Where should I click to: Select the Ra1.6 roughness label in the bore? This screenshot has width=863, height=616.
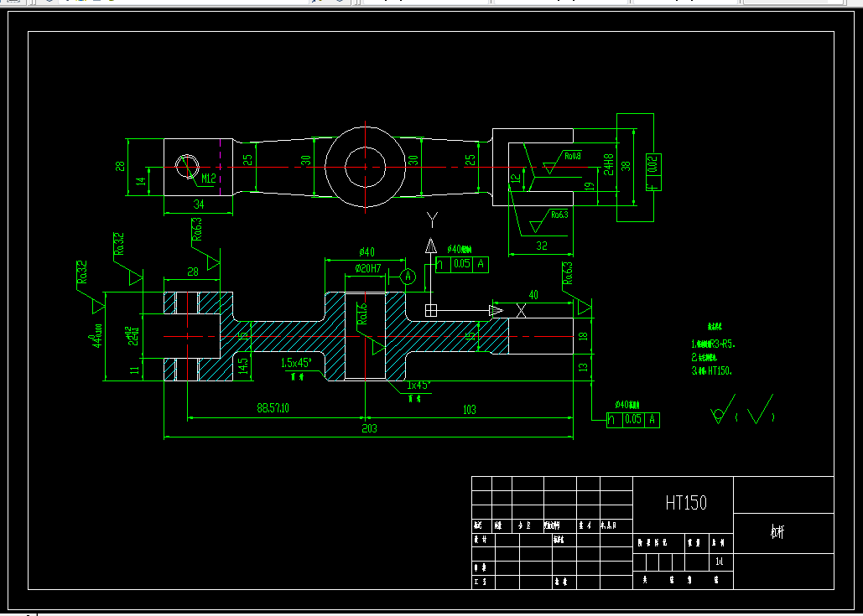361,313
